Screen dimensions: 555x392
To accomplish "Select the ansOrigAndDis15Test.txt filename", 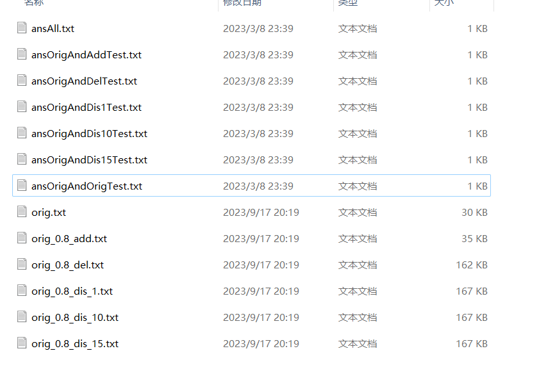I will coord(89,160).
